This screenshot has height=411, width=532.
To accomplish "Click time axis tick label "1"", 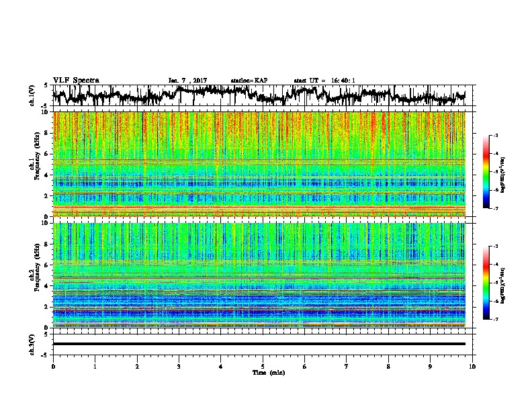I will (95, 367).
